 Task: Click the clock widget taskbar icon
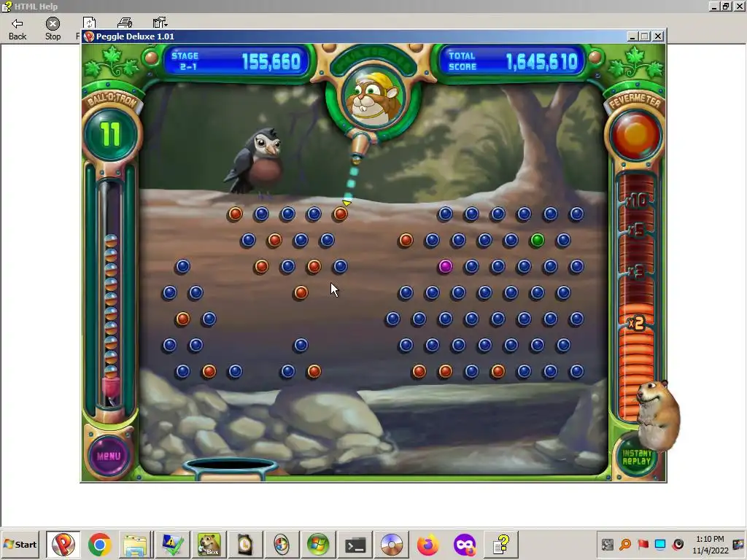click(245, 545)
